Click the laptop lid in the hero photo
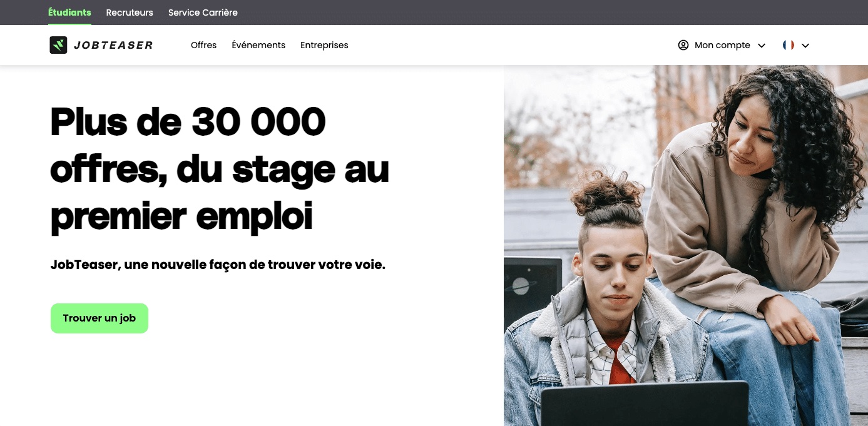The height and width of the screenshot is (426, 868). 645,404
